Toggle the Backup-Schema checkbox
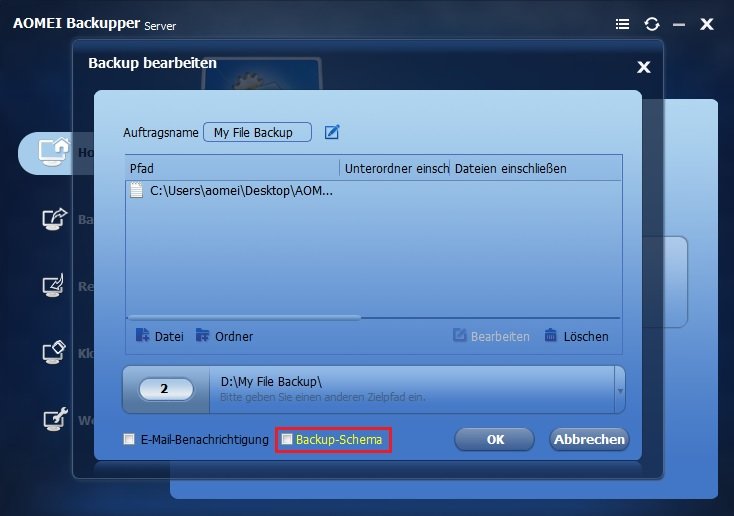This screenshot has width=734, height=516. coord(286,439)
